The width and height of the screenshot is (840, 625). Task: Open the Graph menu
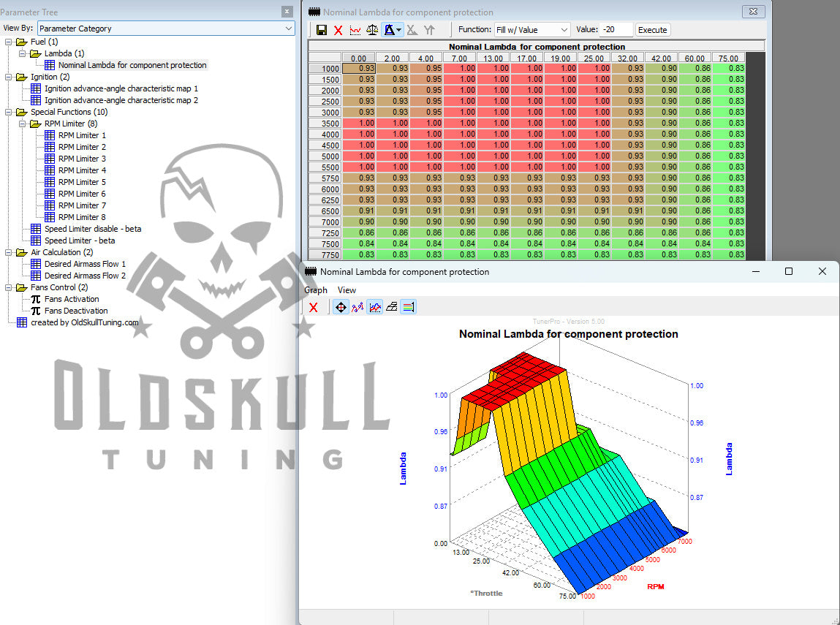coord(316,289)
